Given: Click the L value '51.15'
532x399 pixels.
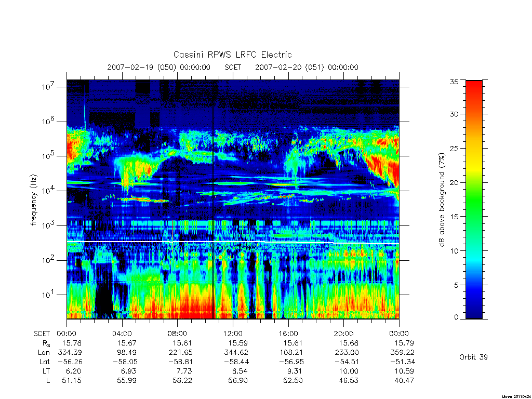Looking at the screenshot, I should 72,381.
